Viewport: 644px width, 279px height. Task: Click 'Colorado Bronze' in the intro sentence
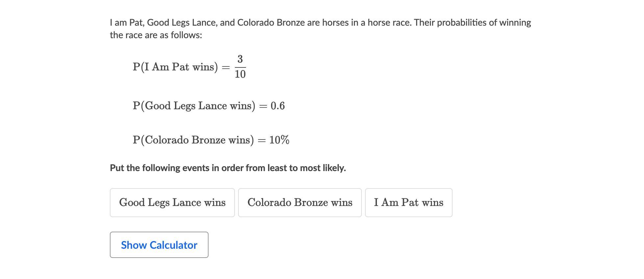tap(271, 23)
